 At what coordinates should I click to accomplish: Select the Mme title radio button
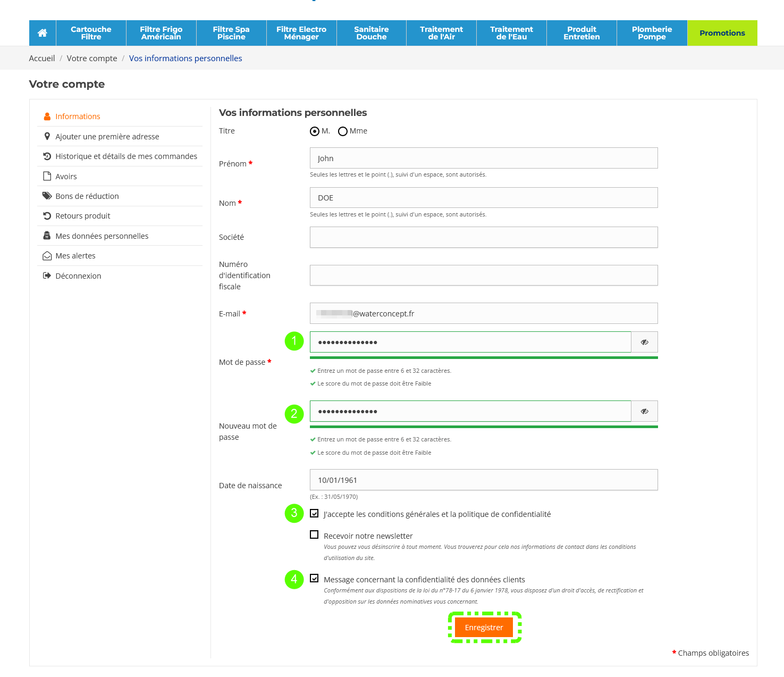[x=343, y=131]
